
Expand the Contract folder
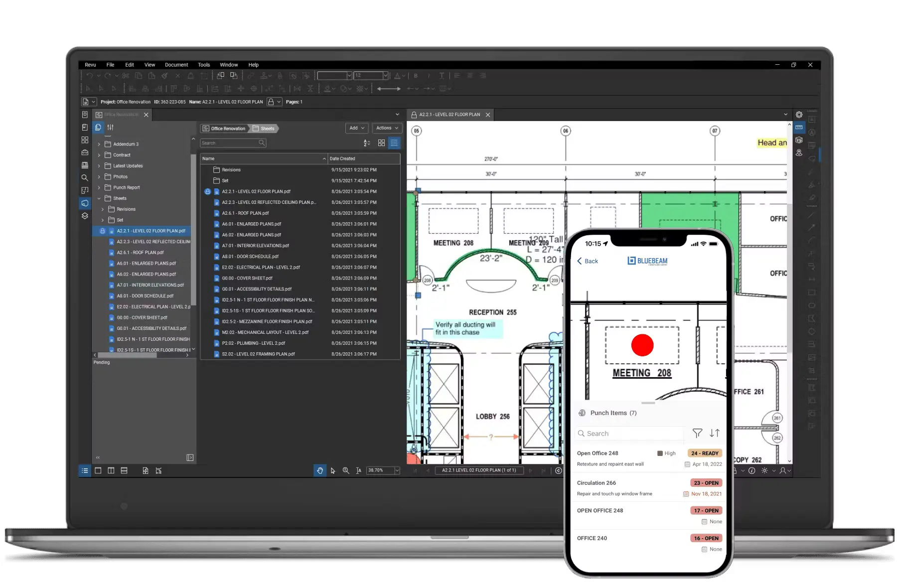click(99, 155)
